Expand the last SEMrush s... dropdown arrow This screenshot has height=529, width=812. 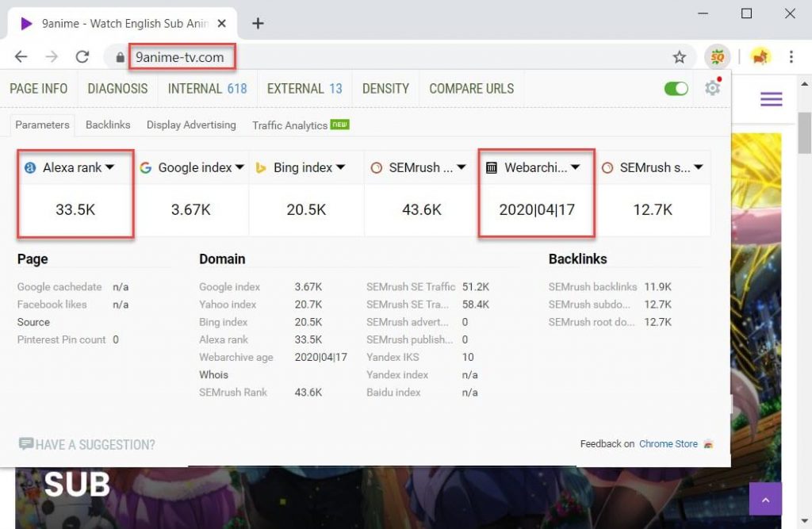[699, 167]
